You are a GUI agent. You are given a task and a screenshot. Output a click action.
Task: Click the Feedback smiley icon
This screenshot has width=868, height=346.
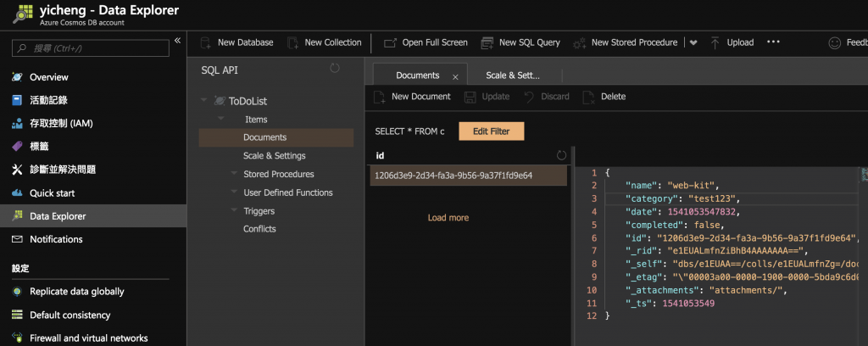pyautogui.click(x=834, y=42)
